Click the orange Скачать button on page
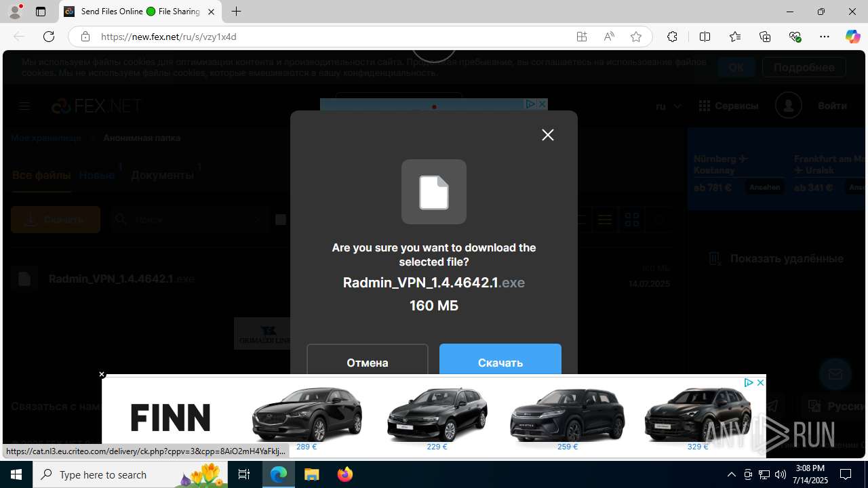Viewport: 868px width, 488px height. click(56, 220)
